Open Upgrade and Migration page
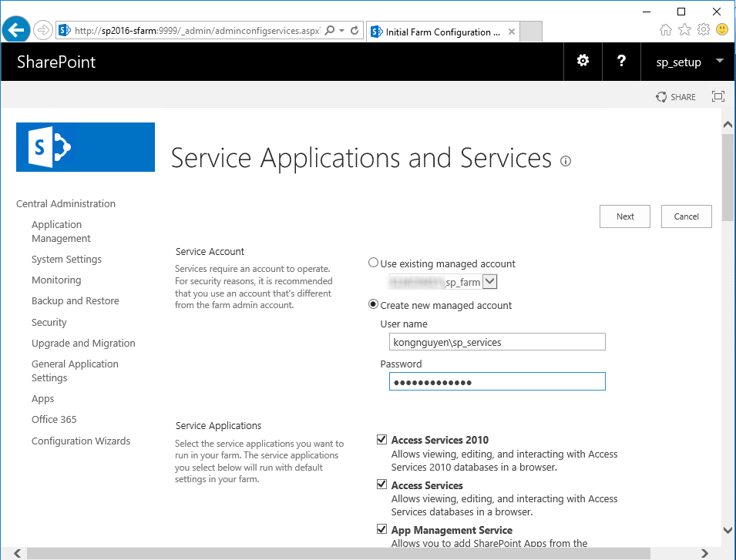 (x=83, y=344)
